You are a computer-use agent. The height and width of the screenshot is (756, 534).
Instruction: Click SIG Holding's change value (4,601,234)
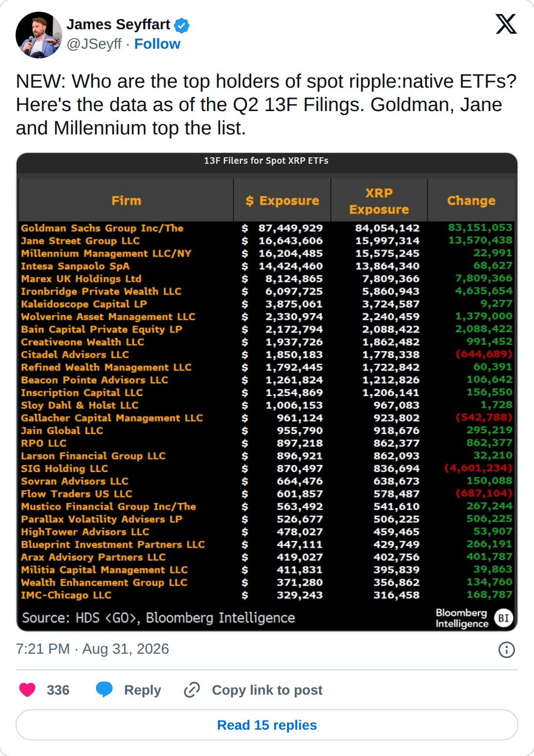pyautogui.click(x=478, y=468)
